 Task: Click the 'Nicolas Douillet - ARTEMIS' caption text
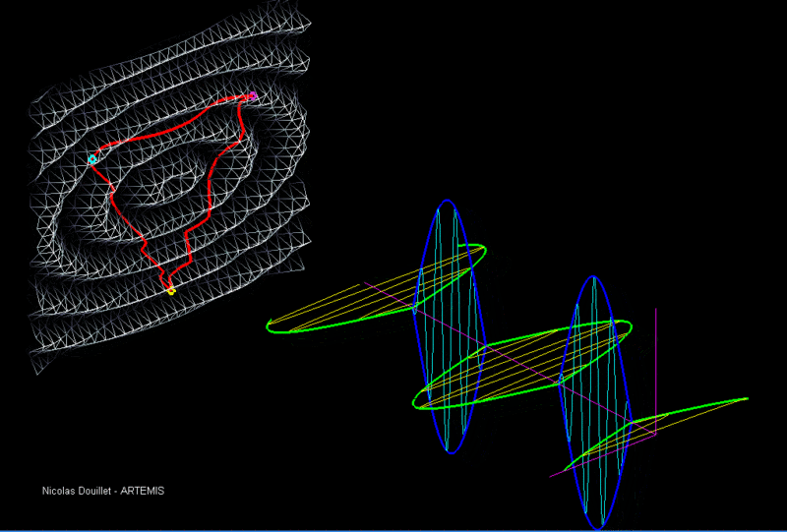[x=103, y=491]
